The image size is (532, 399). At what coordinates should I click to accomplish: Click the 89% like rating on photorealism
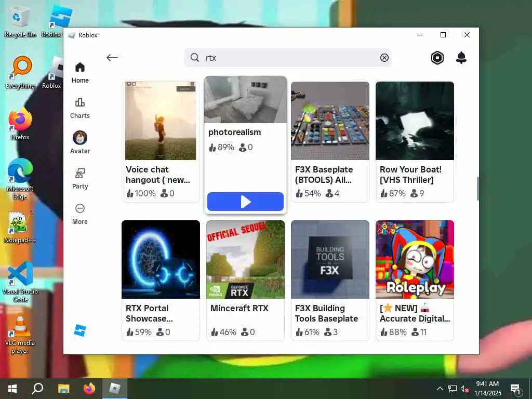[221, 147]
